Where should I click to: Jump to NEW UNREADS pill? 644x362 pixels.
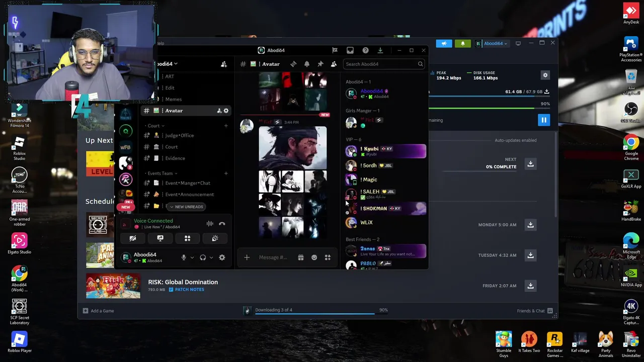point(186,207)
